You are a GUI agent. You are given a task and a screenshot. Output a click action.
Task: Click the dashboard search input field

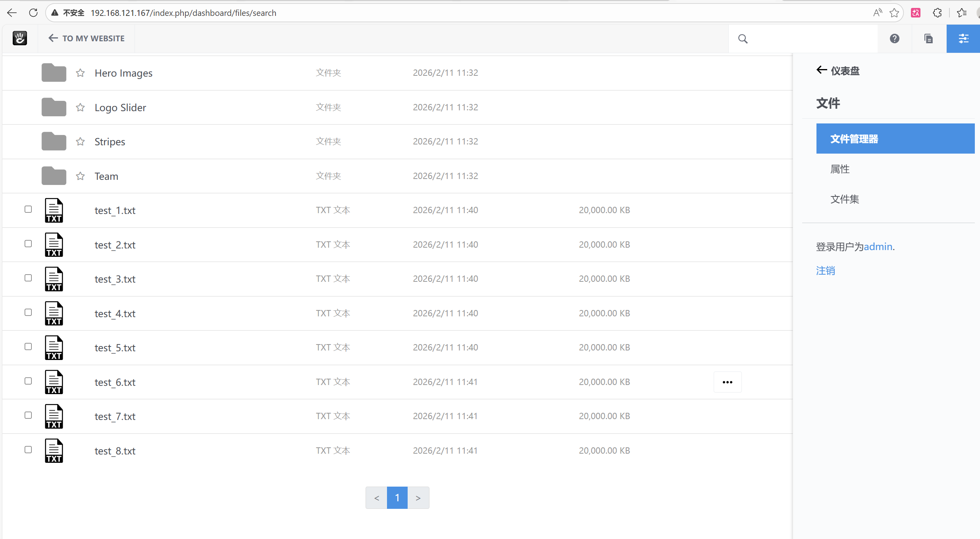click(810, 38)
